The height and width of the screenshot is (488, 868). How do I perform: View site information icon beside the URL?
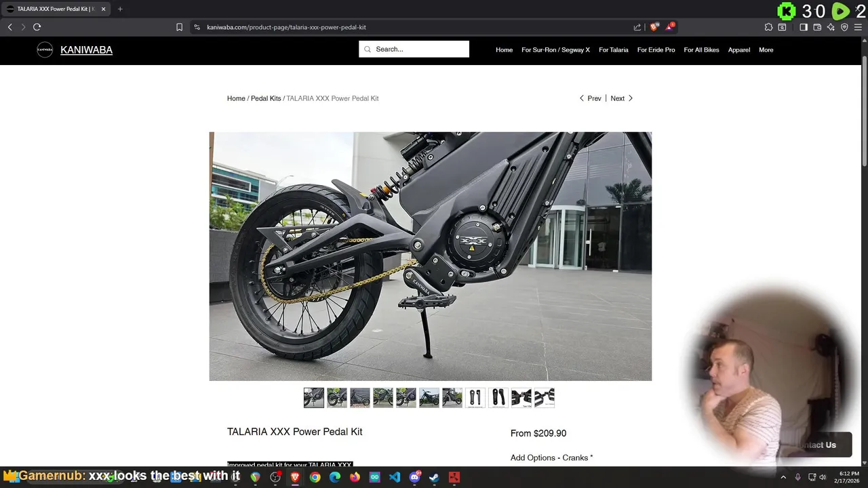[197, 27]
